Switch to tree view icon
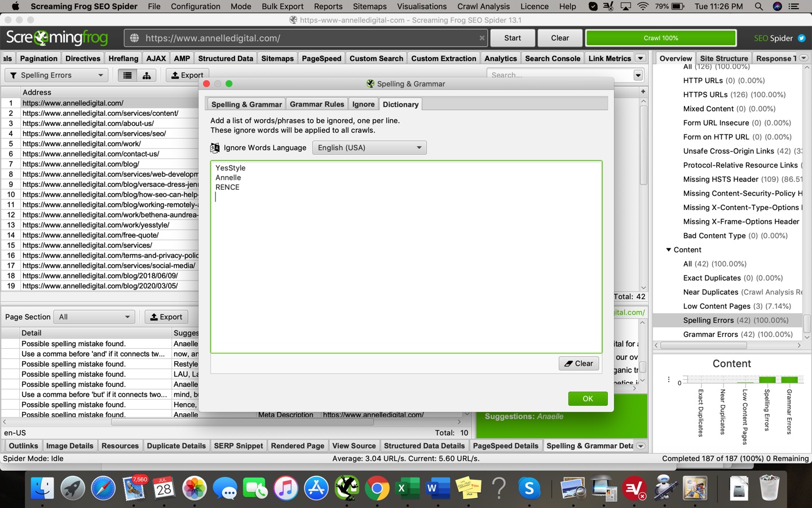This screenshot has height=508, width=812. (x=147, y=75)
